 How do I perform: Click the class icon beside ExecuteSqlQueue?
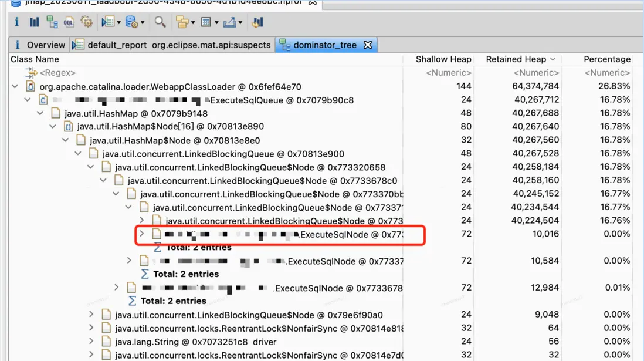(x=43, y=100)
